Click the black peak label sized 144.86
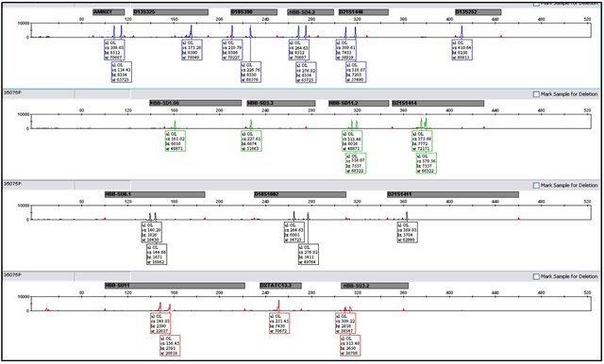 157,255
